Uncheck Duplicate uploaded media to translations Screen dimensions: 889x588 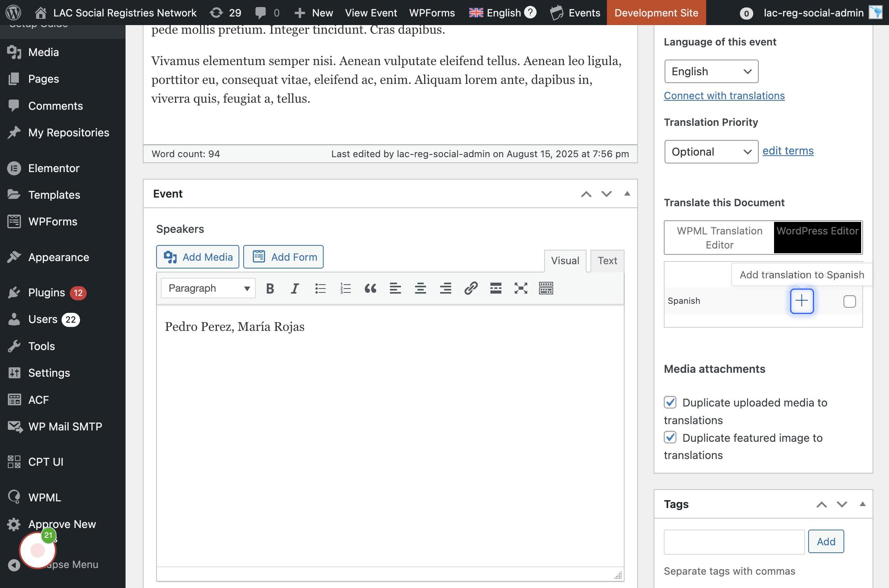(x=670, y=402)
